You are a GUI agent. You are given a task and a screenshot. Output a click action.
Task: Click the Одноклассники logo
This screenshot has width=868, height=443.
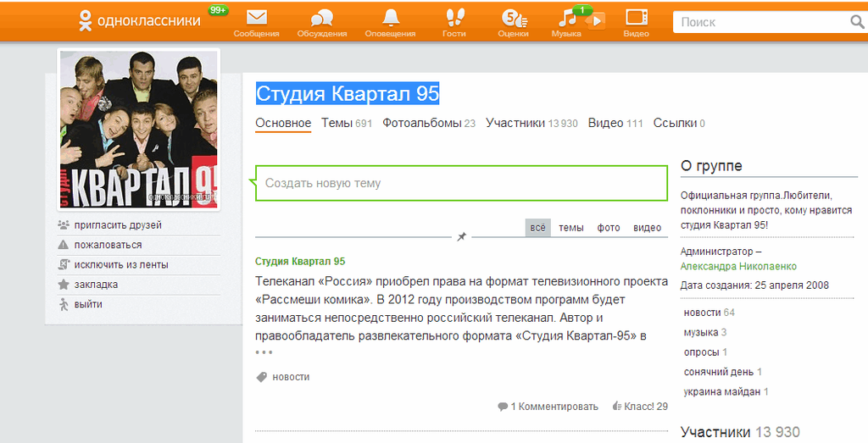(139, 21)
